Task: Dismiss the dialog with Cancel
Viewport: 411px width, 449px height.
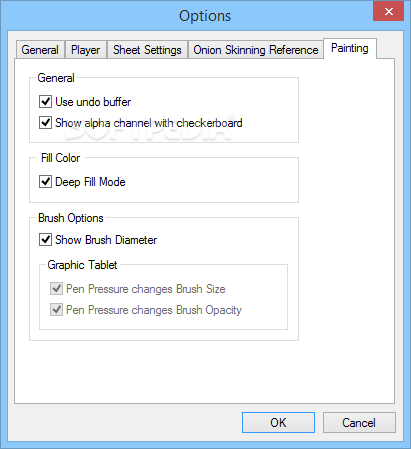Action: [359, 423]
